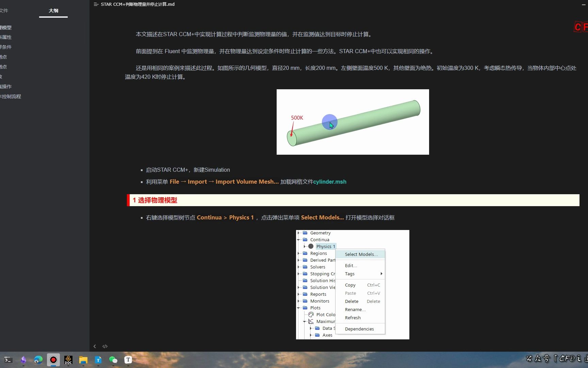Switch to the 大纲 outline tab
The width and height of the screenshot is (588, 368).
(53, 11)
